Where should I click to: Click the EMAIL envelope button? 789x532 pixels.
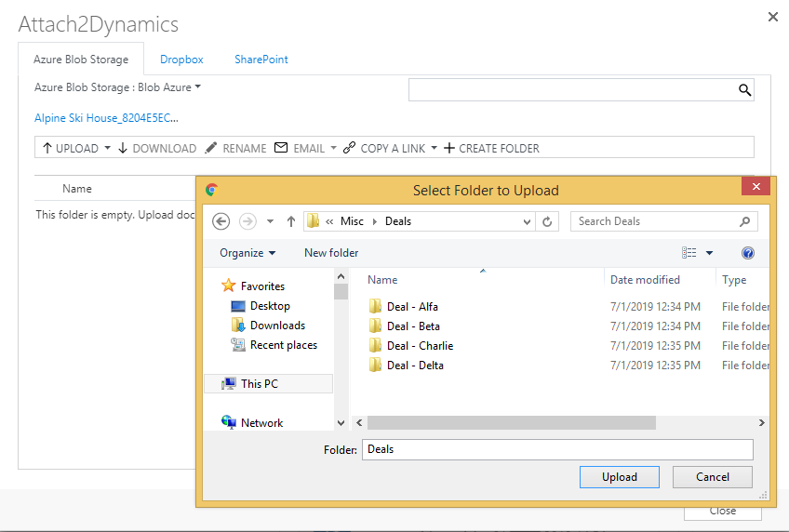pos(300,148)
